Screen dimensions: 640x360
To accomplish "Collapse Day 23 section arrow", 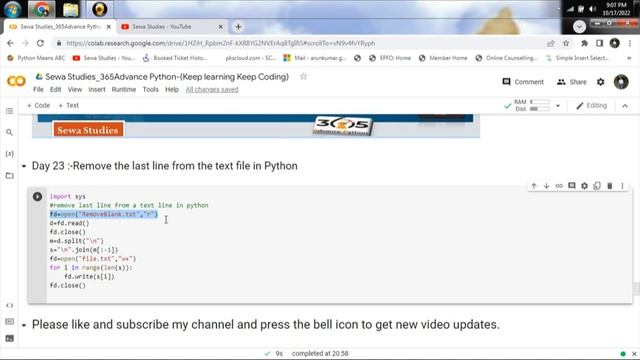I will (24, 166).
